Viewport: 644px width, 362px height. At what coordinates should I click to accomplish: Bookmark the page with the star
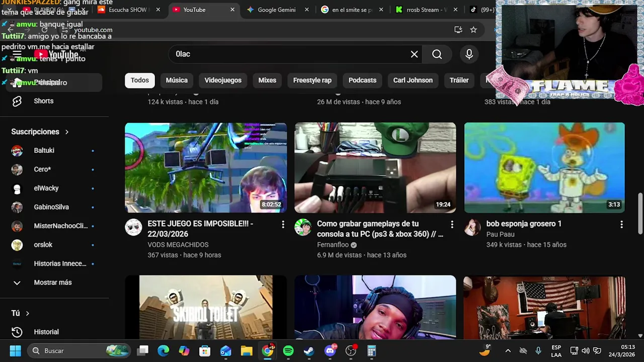coord(473,30)
